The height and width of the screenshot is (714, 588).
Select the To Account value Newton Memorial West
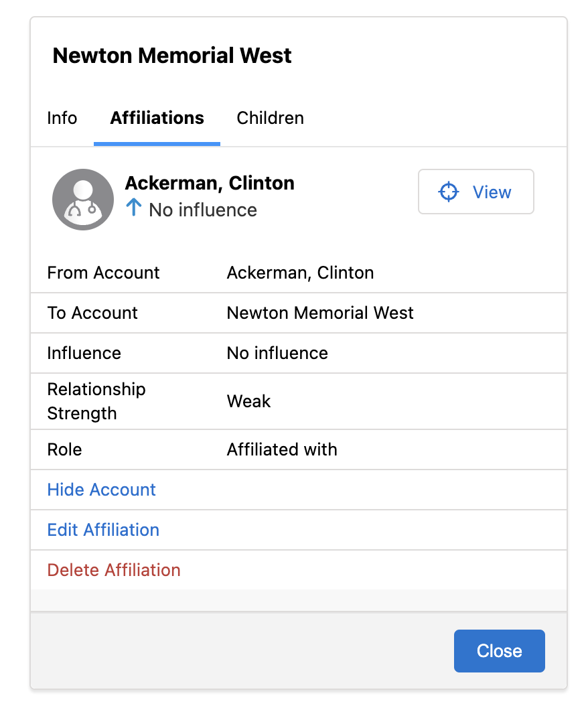[x=320, y=313]
